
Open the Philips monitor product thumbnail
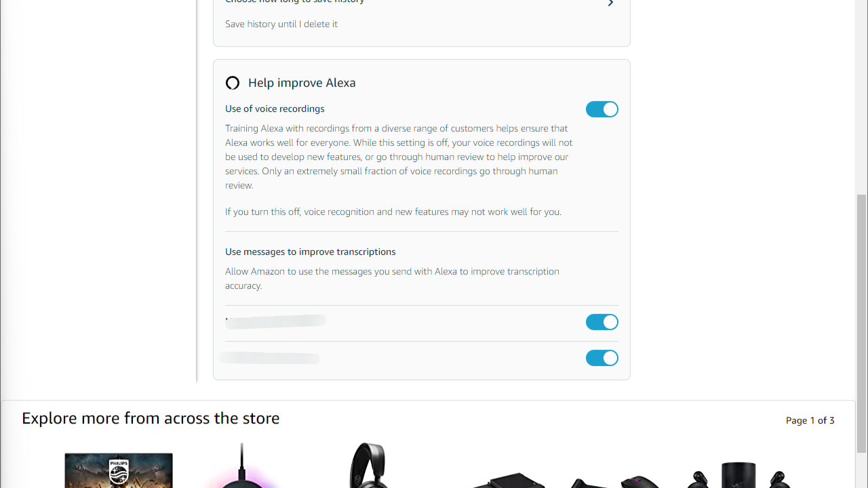click(x=119, y=470)
